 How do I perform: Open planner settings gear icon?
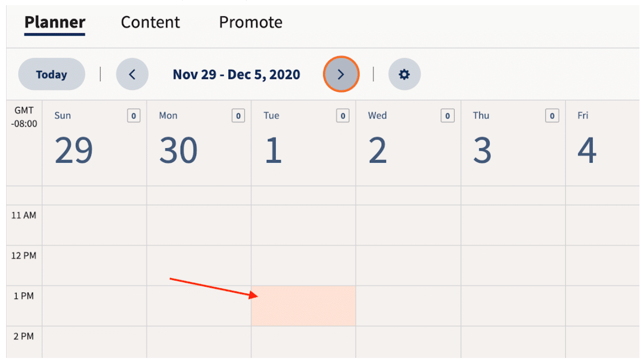(404, 74)
